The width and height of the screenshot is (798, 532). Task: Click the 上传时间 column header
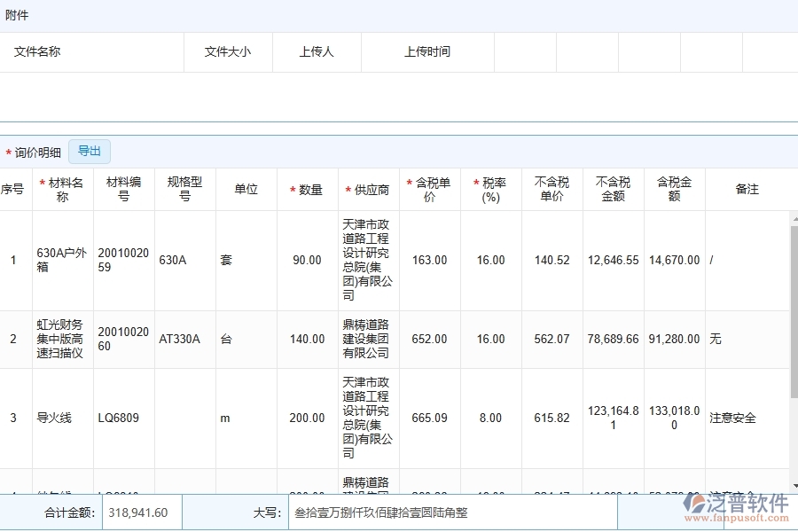coord(427,52)
